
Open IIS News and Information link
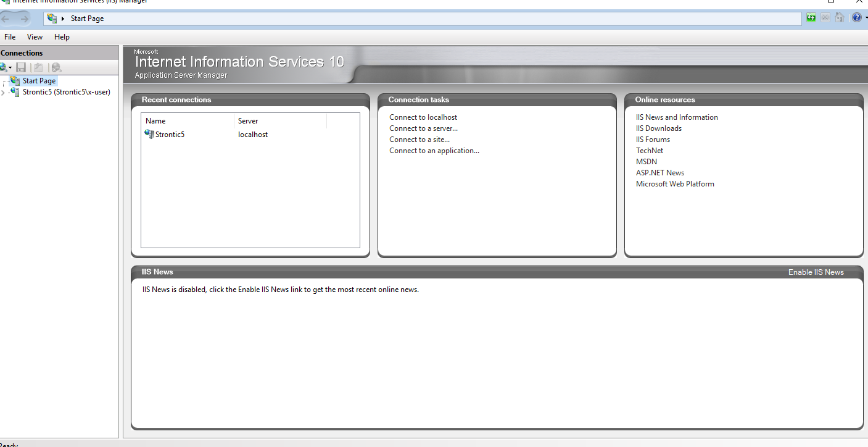677,117
